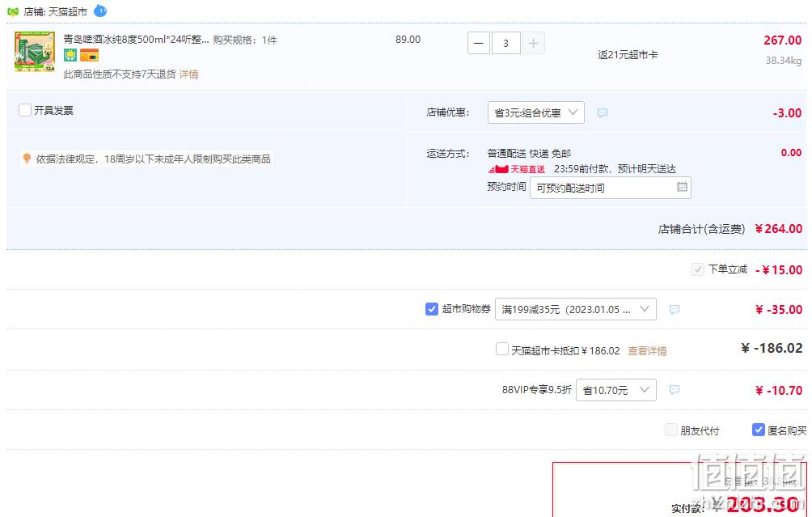
Task: Click the quantity field showing 3
Action: point(506,43)
